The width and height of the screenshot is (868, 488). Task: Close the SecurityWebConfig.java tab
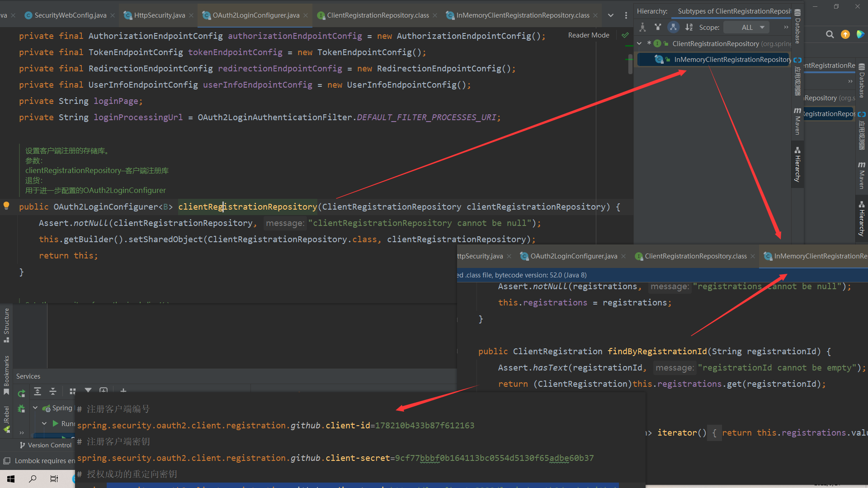pyautogui.click(x=113, y=15)
